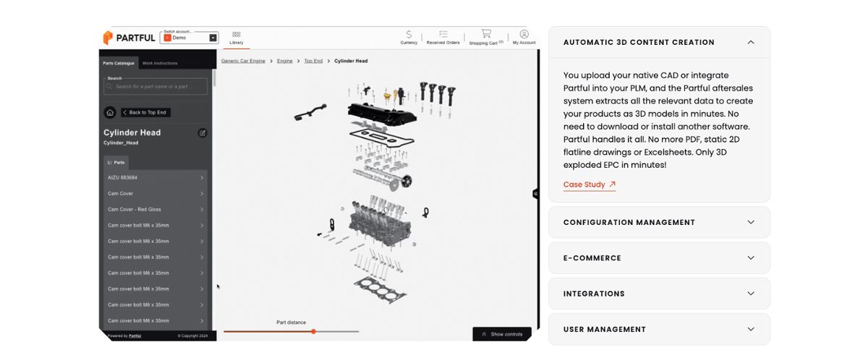Click the My Account profile icon
Screen dimensions: 868x363
coord(524,35)
